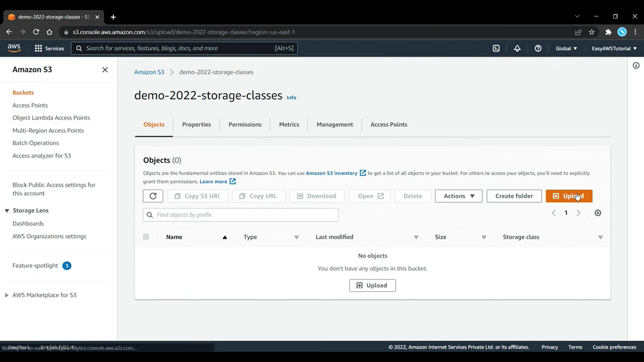The width and height of the screenshot is (644, 362).
Task: Open the notifications bell
Action: point(517,48)
